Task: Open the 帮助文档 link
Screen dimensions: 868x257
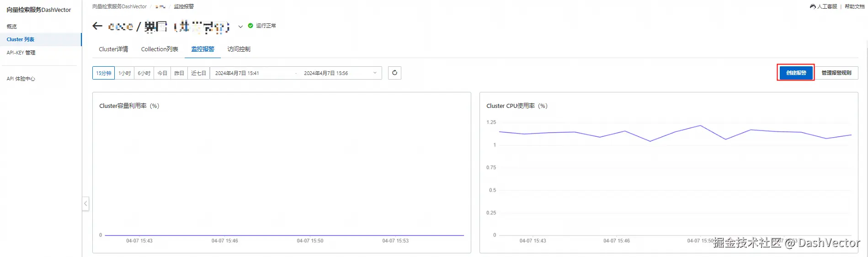Action: click(854, 6)
